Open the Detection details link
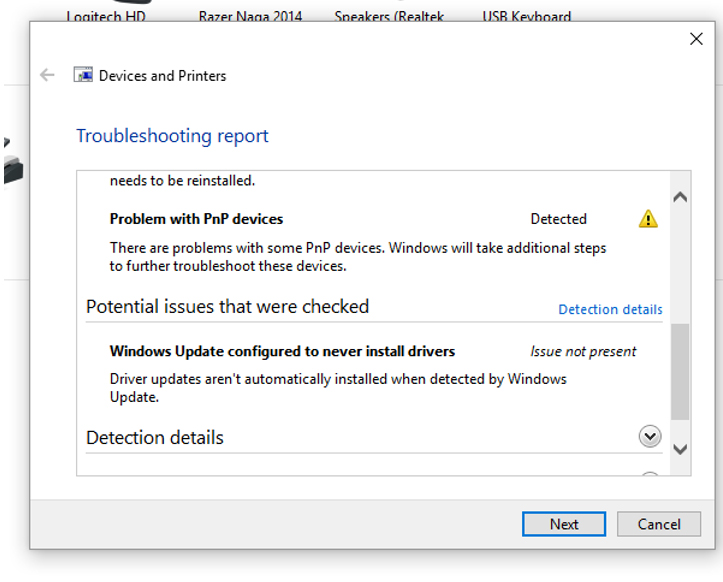The width and height of the screenshot is (723, 582). [610, 309]
